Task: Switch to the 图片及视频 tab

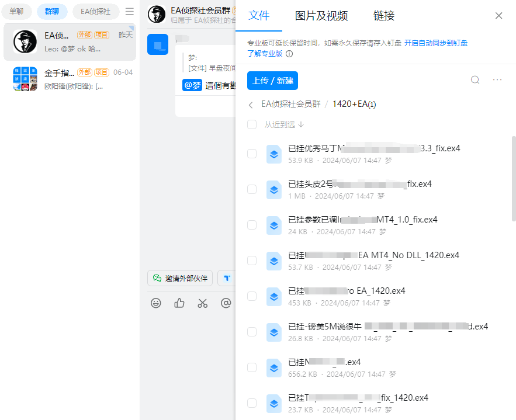Action: (x=321, y=15)
